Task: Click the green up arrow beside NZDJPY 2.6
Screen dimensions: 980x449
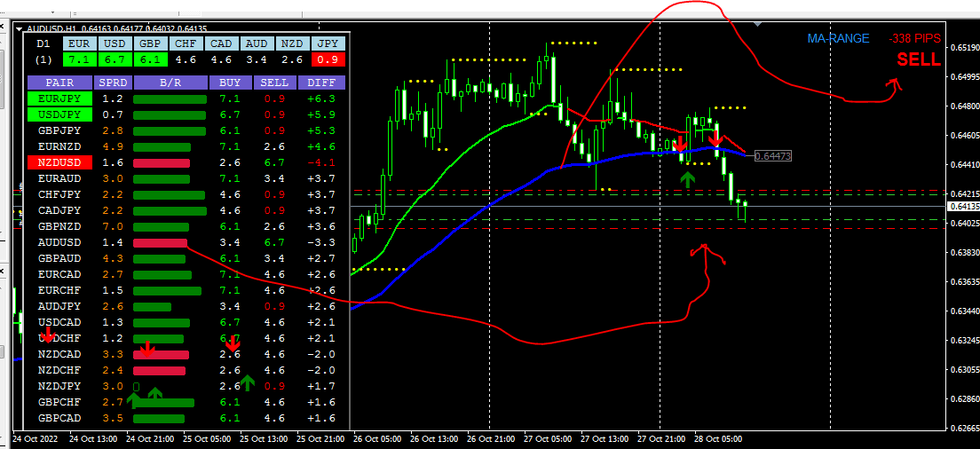Action: 248,382
